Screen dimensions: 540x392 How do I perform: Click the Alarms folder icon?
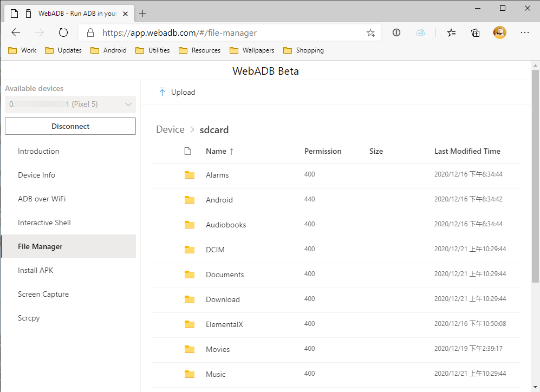click(190, 175)
